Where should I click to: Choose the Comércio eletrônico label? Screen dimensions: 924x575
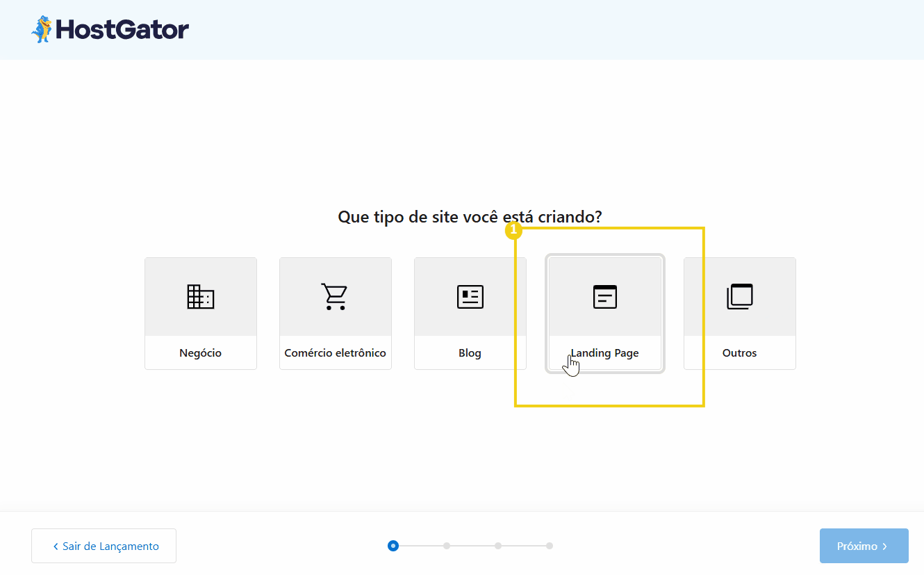(x=336, y=353)
